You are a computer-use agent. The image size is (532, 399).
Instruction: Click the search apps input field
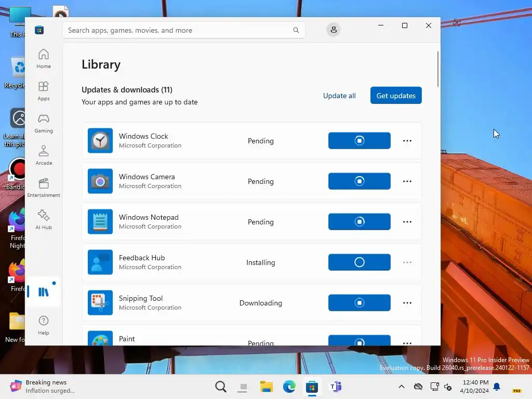tap(183, 30)
